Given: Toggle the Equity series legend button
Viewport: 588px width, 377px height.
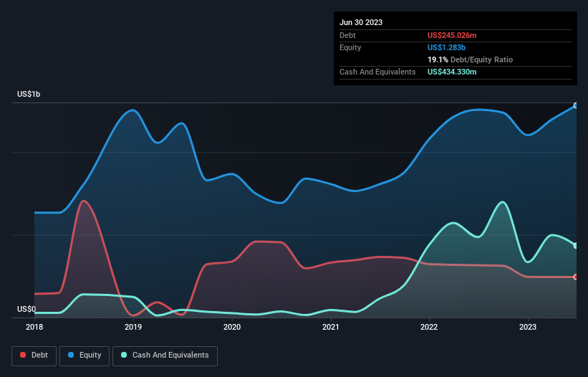Looking at the screenshot, I should (85, 355).
